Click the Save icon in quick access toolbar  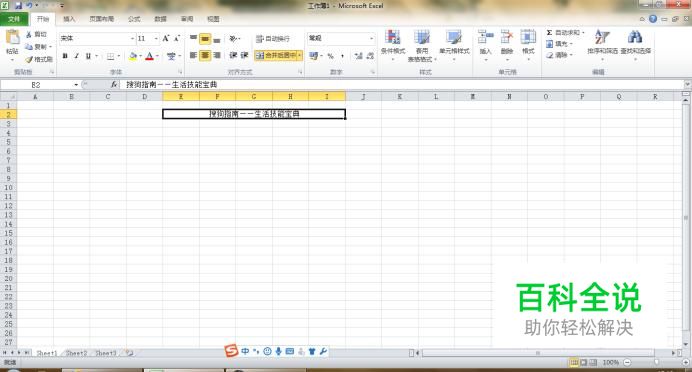coord(19,6)
